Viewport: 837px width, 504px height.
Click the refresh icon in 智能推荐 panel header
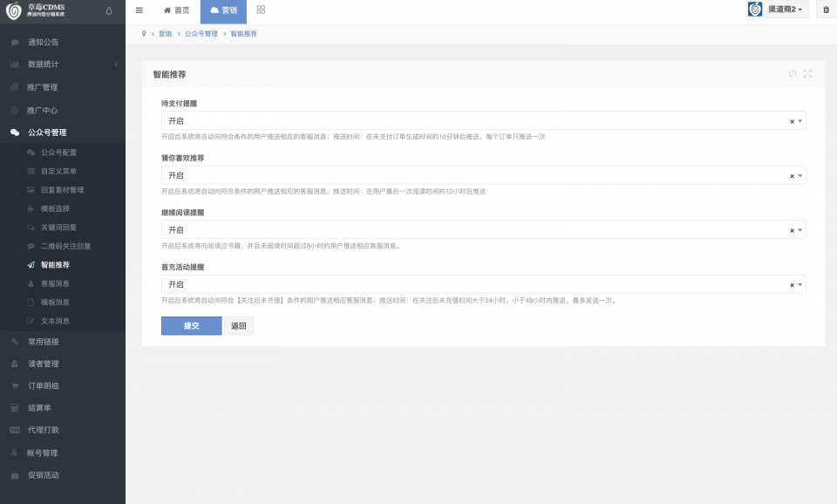tap(793, 73)
